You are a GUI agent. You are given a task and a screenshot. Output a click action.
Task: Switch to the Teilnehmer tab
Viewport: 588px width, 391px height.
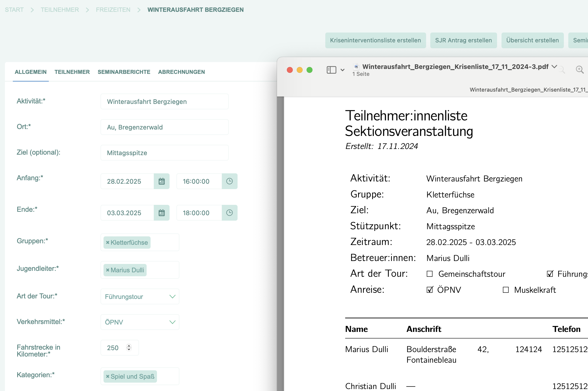click(72, 72)
